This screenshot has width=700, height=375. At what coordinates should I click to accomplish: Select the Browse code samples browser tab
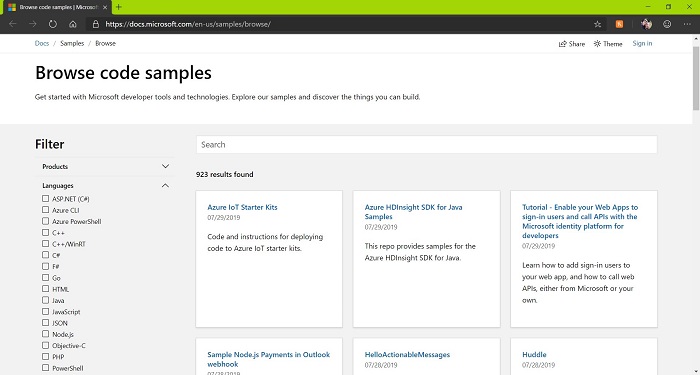(x=57, y=7)
